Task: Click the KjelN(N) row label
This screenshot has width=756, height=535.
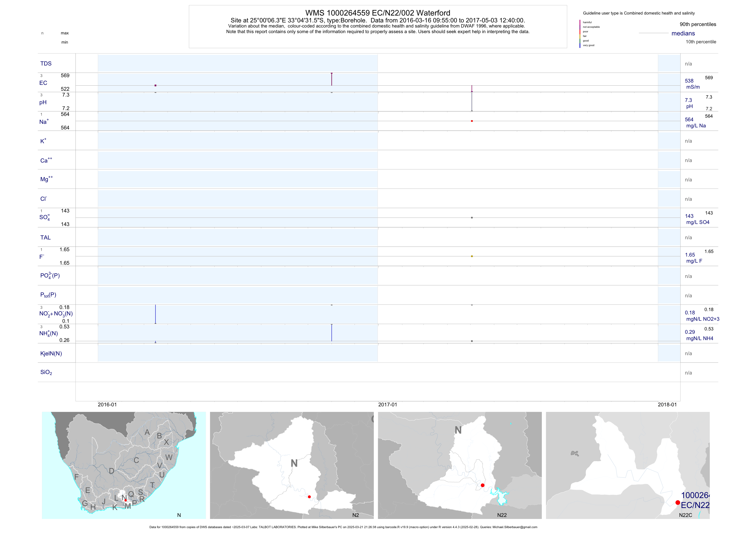Action: click(51, 354)
